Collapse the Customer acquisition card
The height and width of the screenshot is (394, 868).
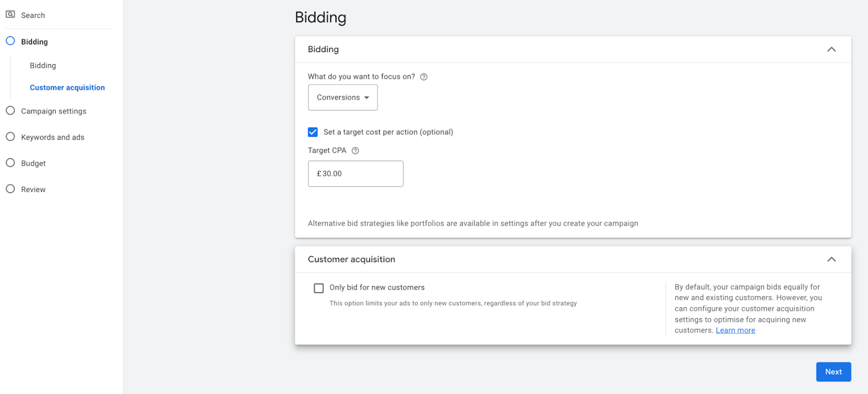831,259
